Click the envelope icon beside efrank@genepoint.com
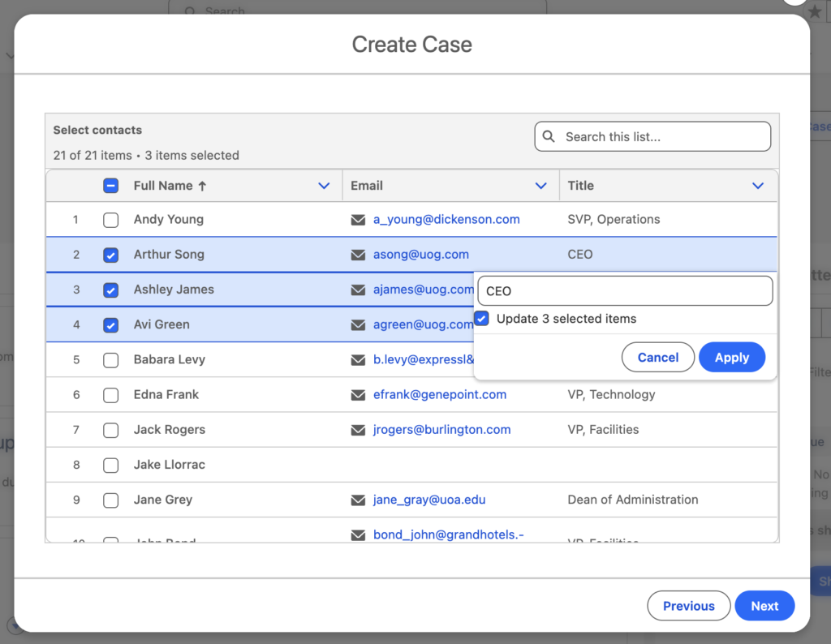 point(358,394)
